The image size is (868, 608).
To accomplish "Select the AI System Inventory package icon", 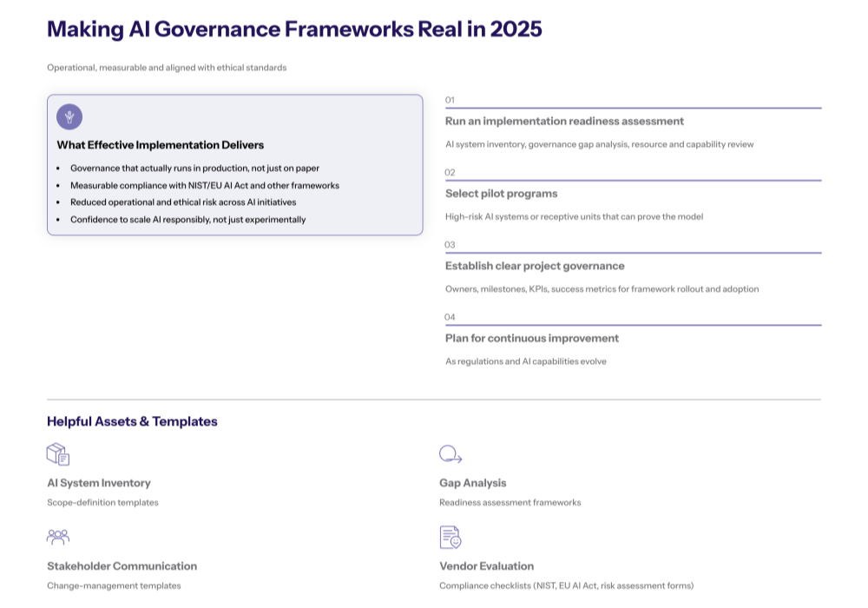I will pos(57,453).
